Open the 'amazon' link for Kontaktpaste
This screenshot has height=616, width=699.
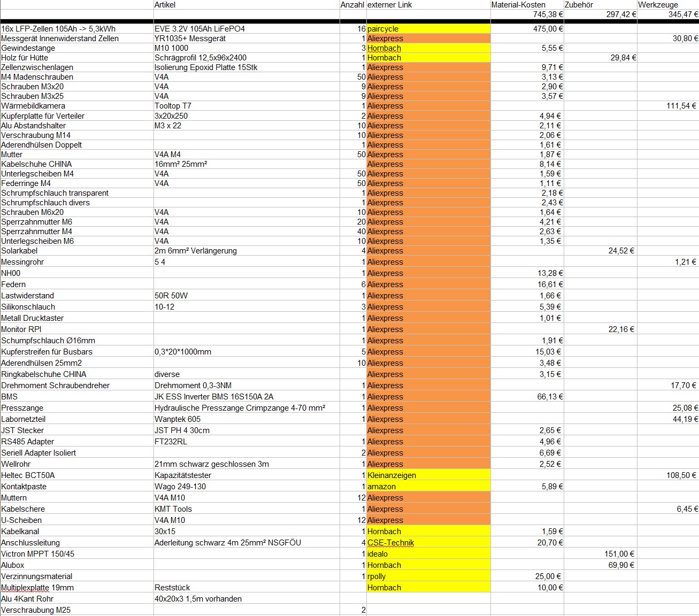point(428,487)
